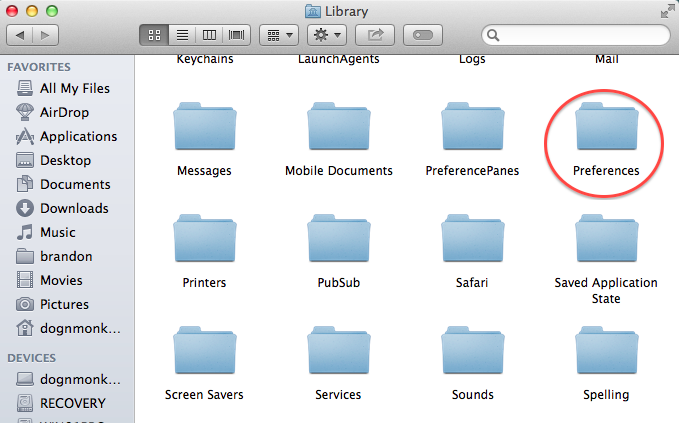Click the share button in toolbar

click(x=376, y=35)
